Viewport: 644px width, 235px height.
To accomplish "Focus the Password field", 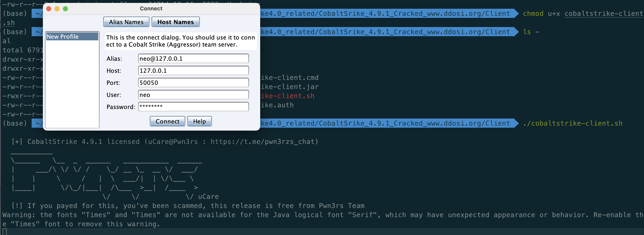I will click(193, 107).
